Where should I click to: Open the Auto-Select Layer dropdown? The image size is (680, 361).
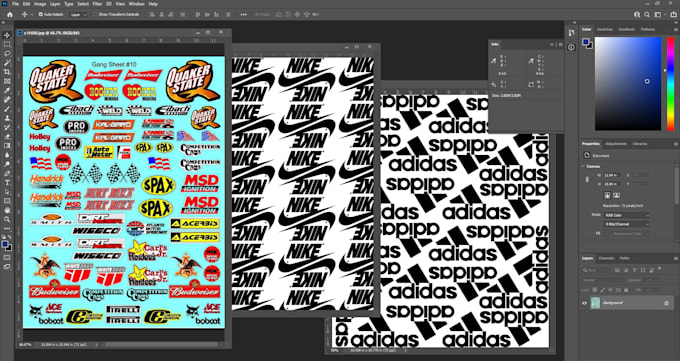point(78,14)
